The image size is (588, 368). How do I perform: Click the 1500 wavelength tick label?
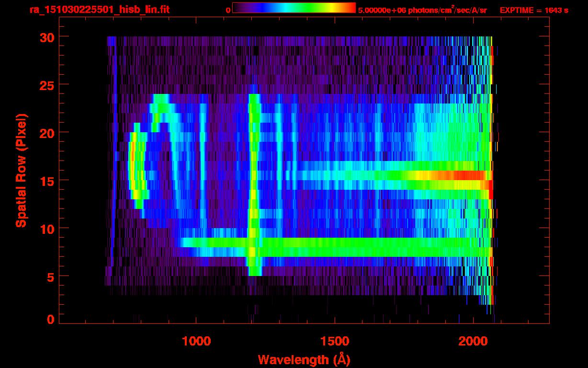335,341
